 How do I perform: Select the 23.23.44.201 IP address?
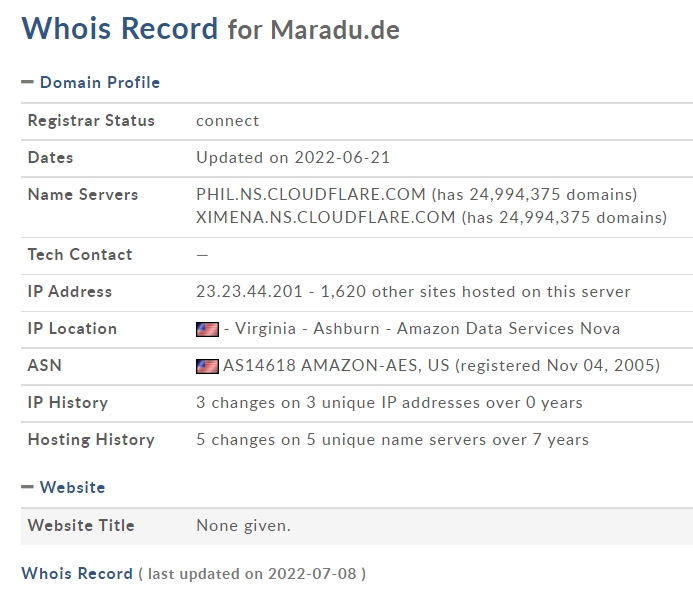coord(249,292)
